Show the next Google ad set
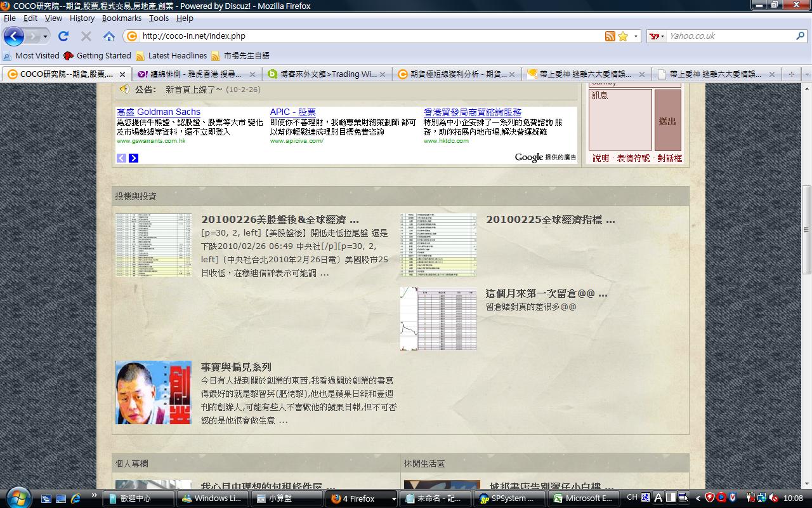Viewport: 812px width, 508px height. point(133,157)
